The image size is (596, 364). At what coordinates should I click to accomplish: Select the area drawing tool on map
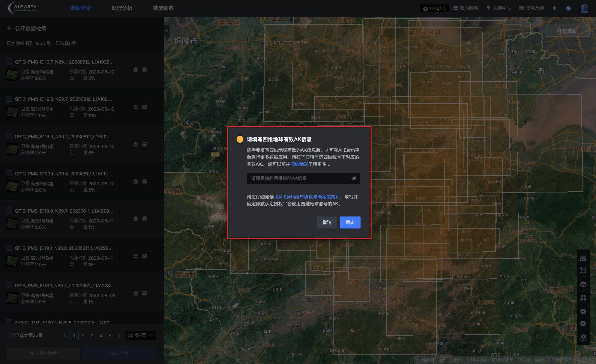583,271
